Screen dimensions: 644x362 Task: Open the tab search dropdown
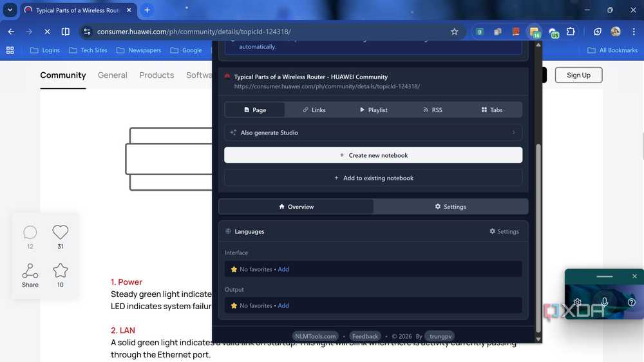[x=10, y=10]
